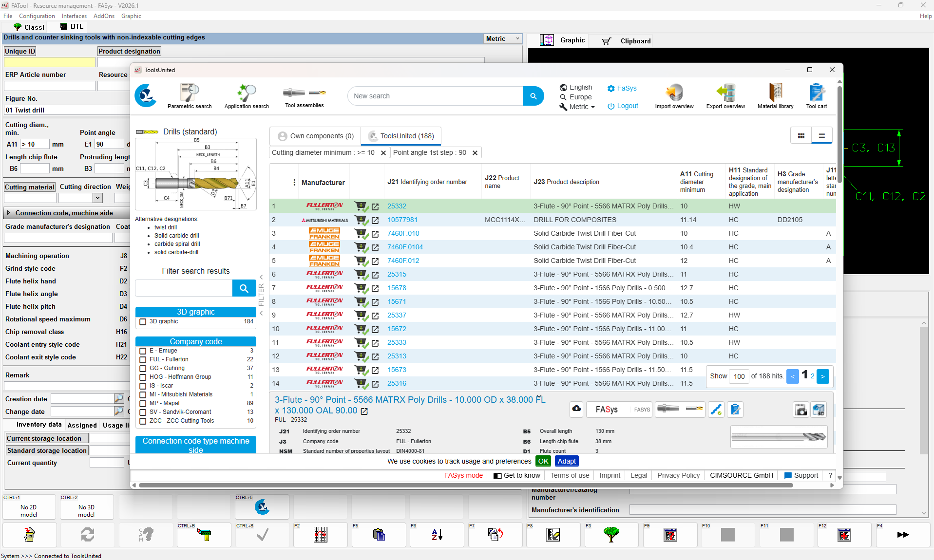The width and height of the screenshot is (934, 560).
Task: Open Application search tool
Action: 247,96
